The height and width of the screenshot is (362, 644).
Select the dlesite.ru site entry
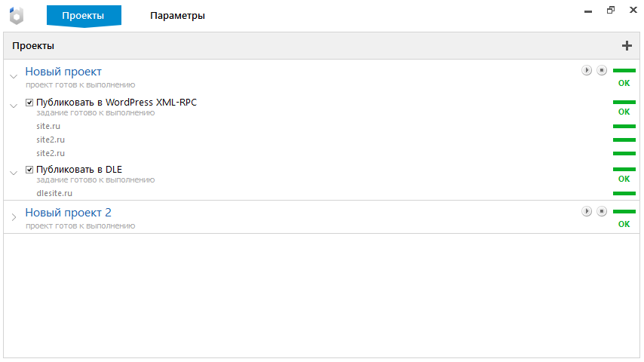pyautogui.click(x=54, y=193)
